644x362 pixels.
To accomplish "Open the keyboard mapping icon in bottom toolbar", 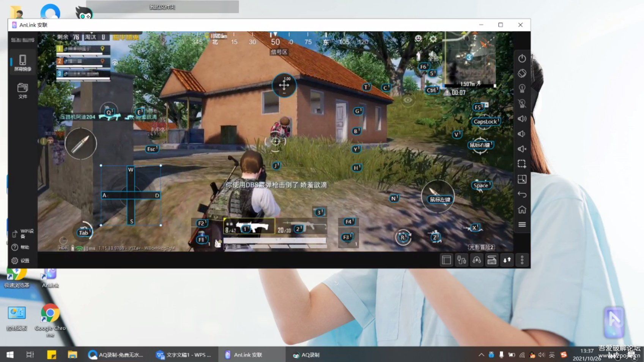I will click(x=492, y=260).
